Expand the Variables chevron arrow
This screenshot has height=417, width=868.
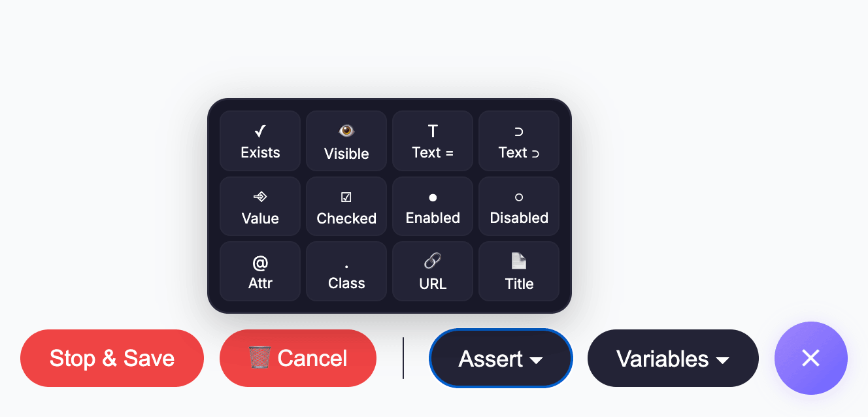coord(723,359)
